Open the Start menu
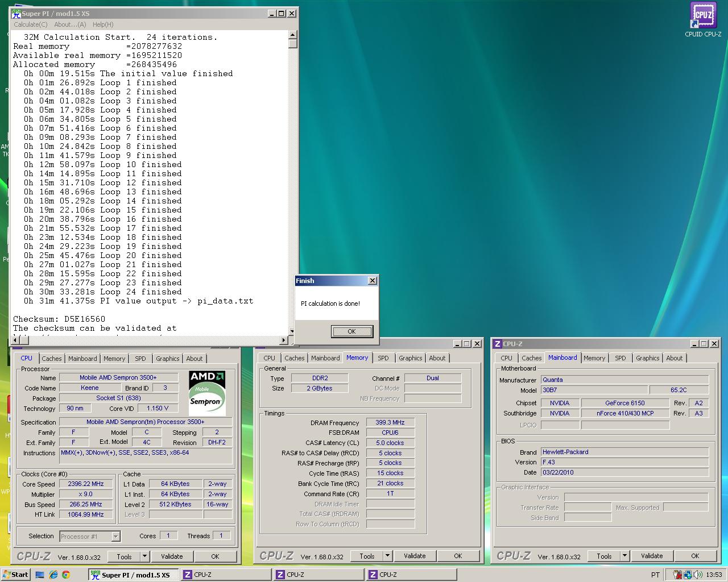 (x=15, y=575)
